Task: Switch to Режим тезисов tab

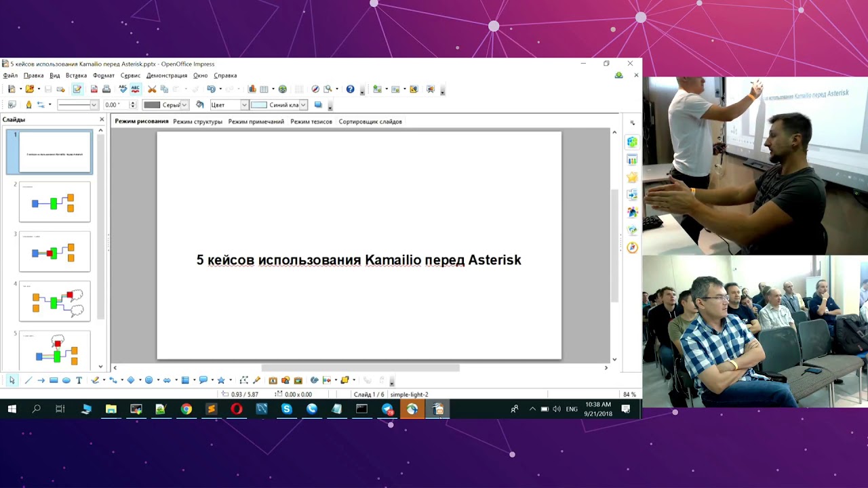Action: coord(311,121)
